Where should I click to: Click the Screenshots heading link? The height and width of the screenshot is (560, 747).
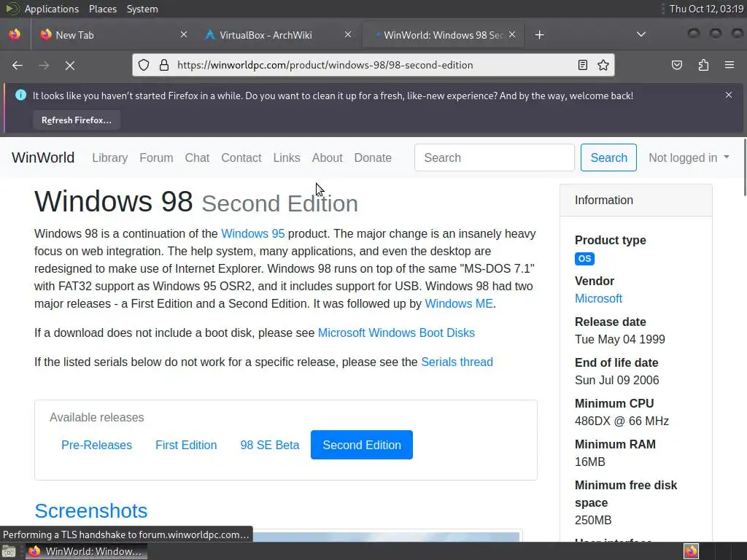pos(91,511)
